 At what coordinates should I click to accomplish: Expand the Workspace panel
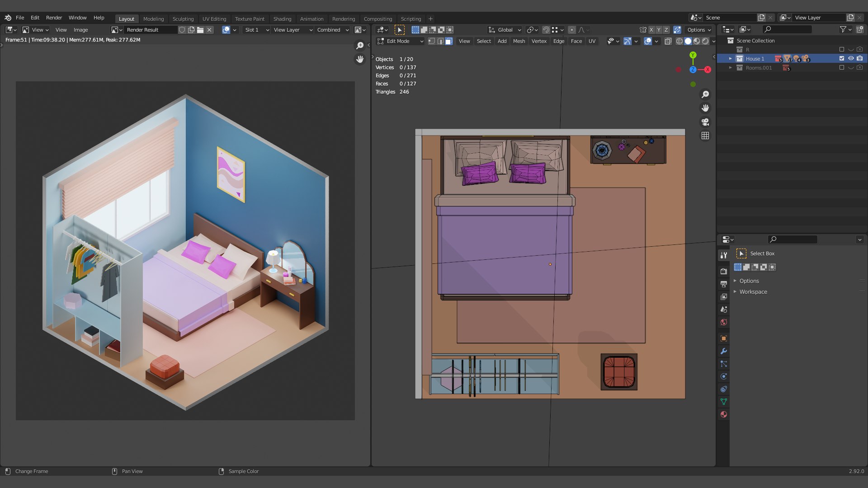coord(753,292)
